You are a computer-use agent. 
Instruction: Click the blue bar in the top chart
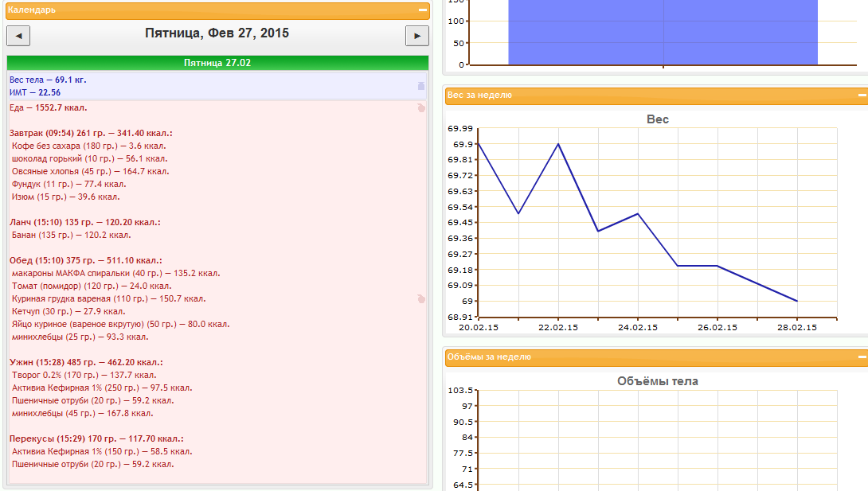[x=663, y=32]
